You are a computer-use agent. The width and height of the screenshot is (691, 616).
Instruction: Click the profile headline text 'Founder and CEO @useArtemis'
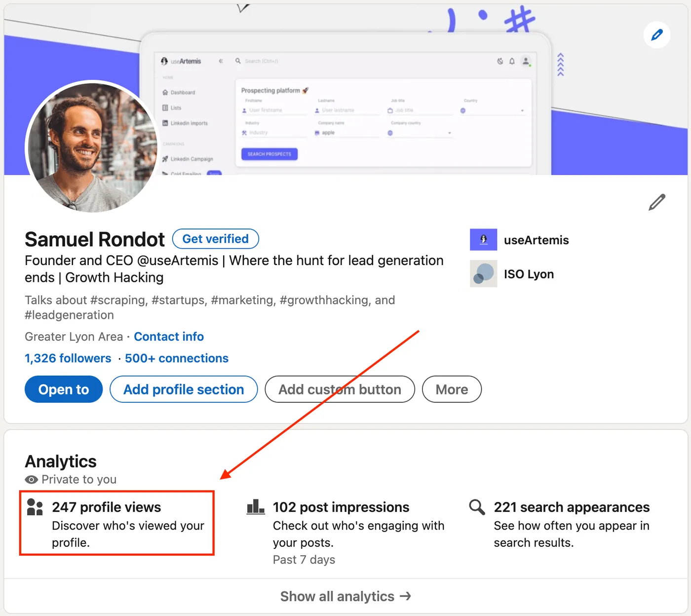coord(121,261)
